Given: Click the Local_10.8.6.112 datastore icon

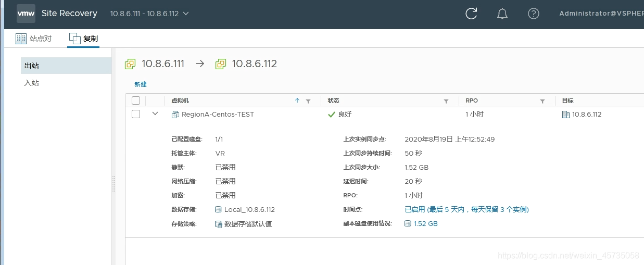Looking at the screenshot, I should coord(219,210).
